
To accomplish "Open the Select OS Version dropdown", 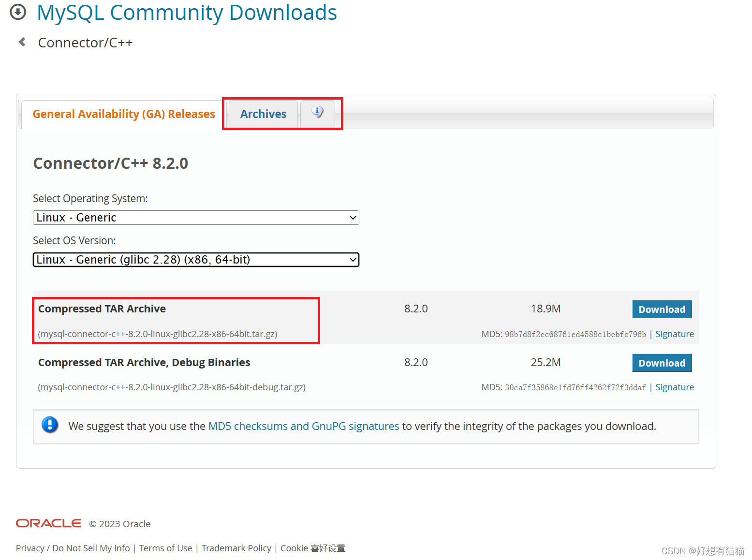I will [196, 260].
